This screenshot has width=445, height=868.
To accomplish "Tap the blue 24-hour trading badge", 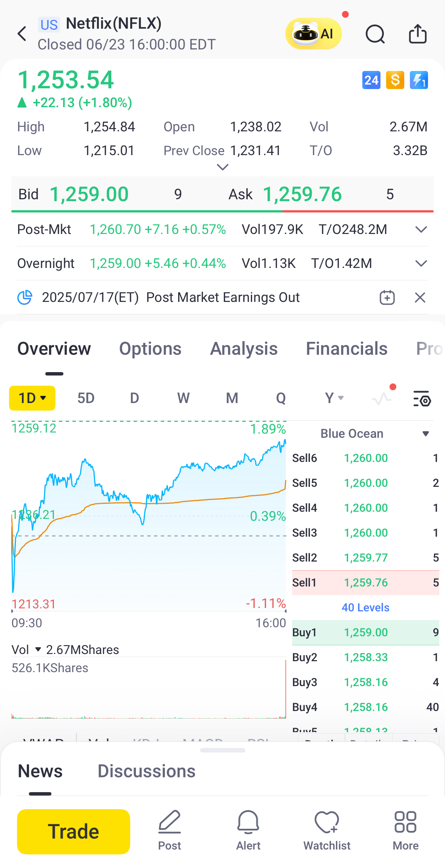I will coord(371,80).
